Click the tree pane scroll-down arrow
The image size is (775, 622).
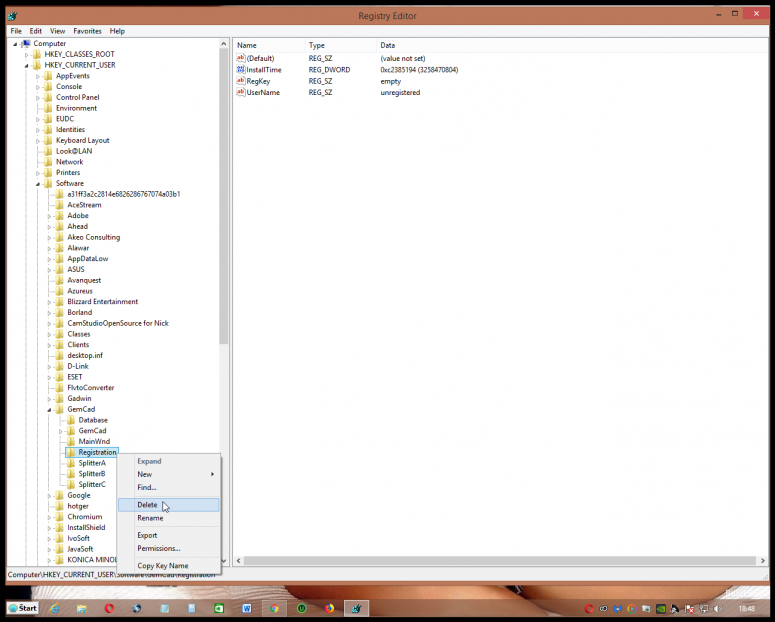click(x=223, y=561)
